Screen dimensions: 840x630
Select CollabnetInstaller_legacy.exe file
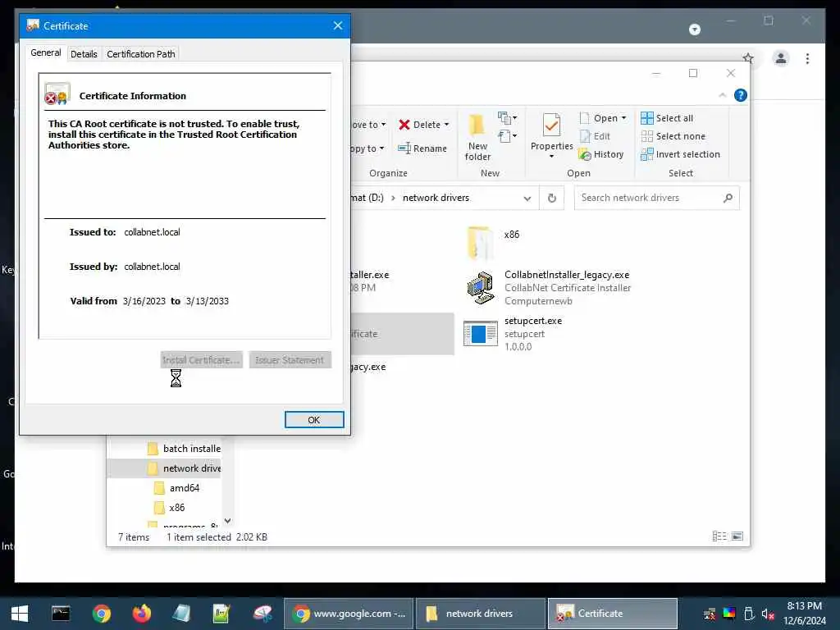tap(547, 288)
